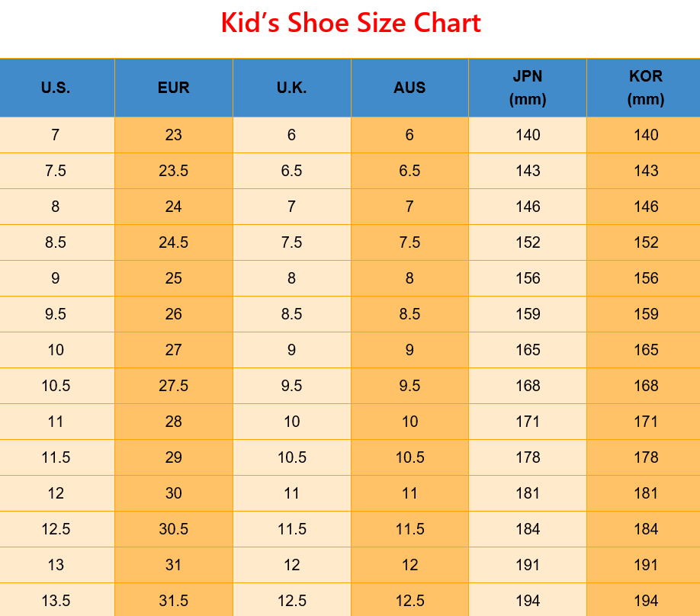This screenshot has width=700, height=616.
Task: Click the JPN 178 cell
Action: (x=528, y=457)
